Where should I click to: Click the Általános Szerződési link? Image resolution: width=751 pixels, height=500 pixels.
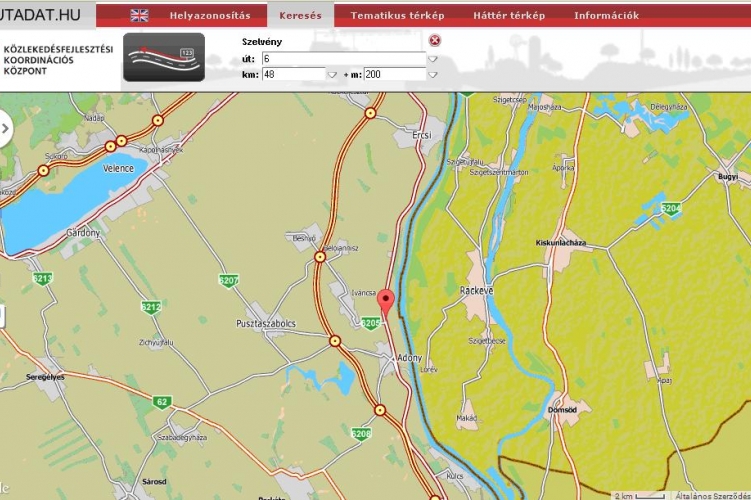[x=710, y=494]
